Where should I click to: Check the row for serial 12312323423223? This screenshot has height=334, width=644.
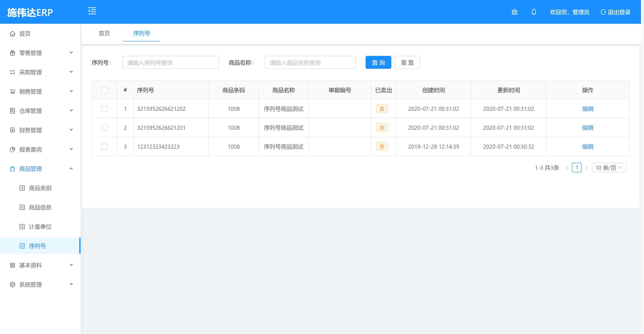(104, 147)
